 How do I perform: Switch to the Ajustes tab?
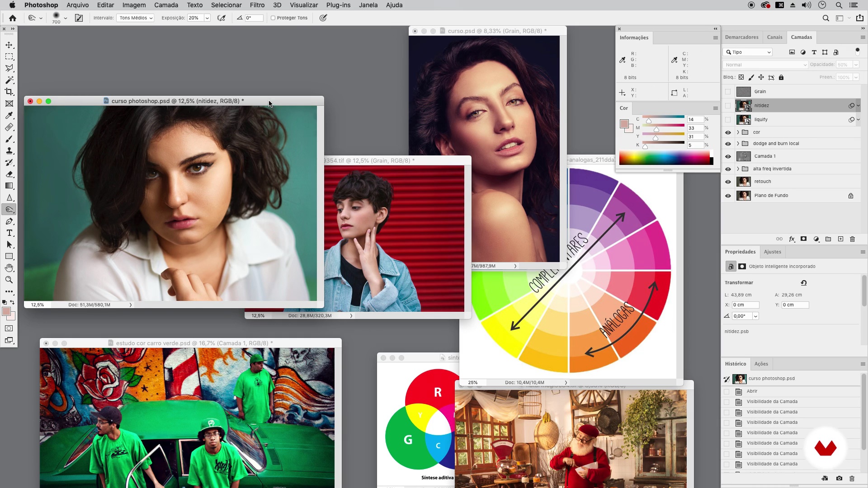click(x=772, y=252)
